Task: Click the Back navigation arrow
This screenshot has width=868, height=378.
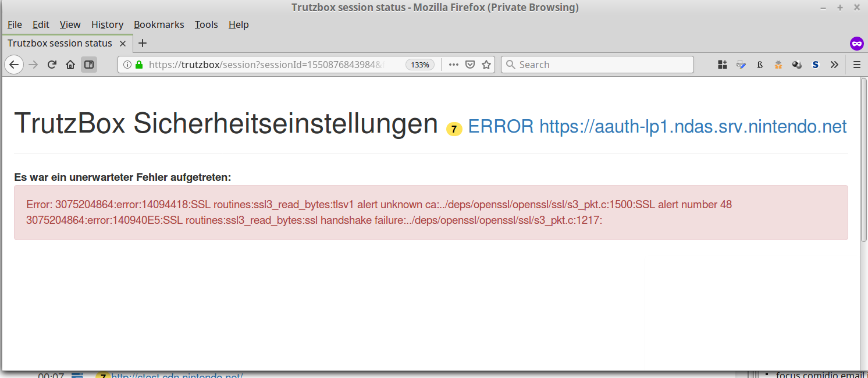Action: 14,65
